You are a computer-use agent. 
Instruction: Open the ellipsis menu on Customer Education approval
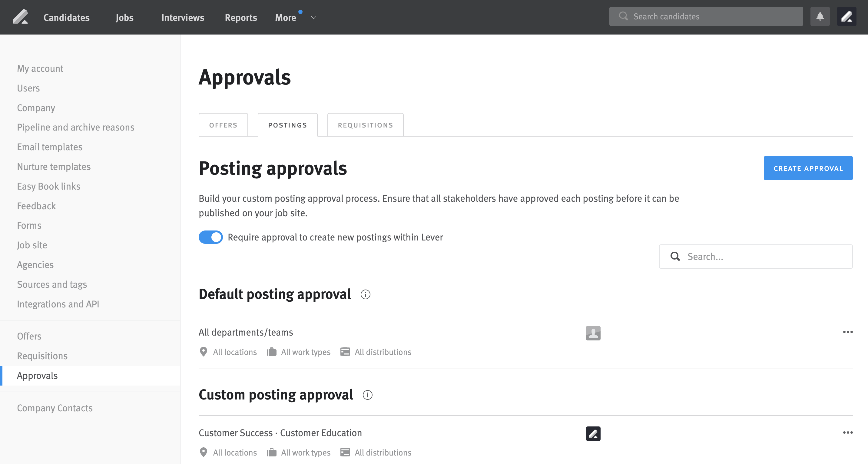tap(848, 433)
